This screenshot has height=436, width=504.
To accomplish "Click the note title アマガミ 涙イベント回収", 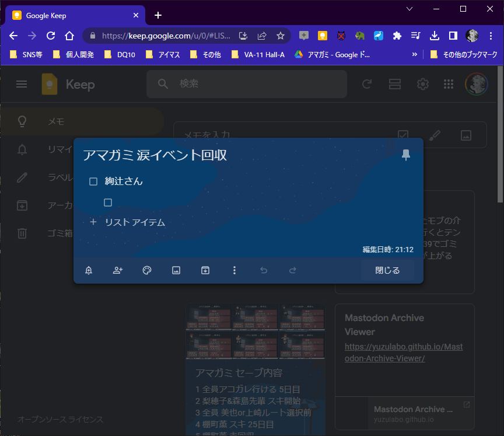I will pyautogui.click(x=155, y=155).
